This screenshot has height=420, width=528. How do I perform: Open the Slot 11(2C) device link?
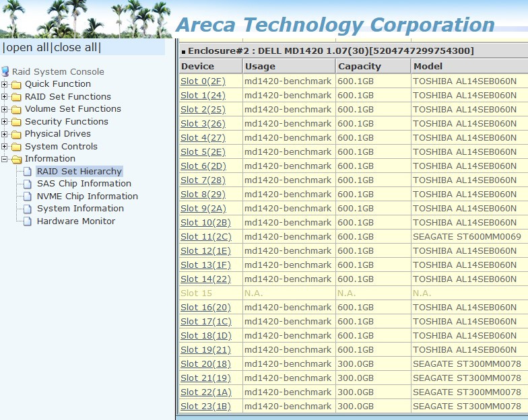pyautogui.click(x=206, y=237)
